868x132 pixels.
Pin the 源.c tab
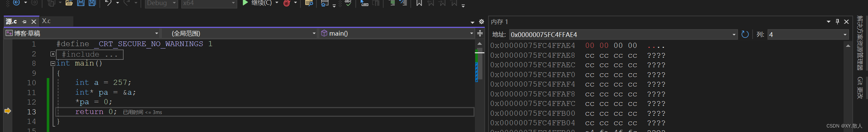coord(24,22)
